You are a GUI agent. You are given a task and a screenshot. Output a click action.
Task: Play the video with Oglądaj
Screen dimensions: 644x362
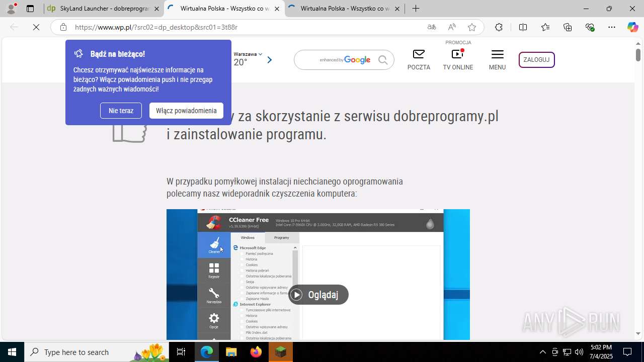[318, 295]
